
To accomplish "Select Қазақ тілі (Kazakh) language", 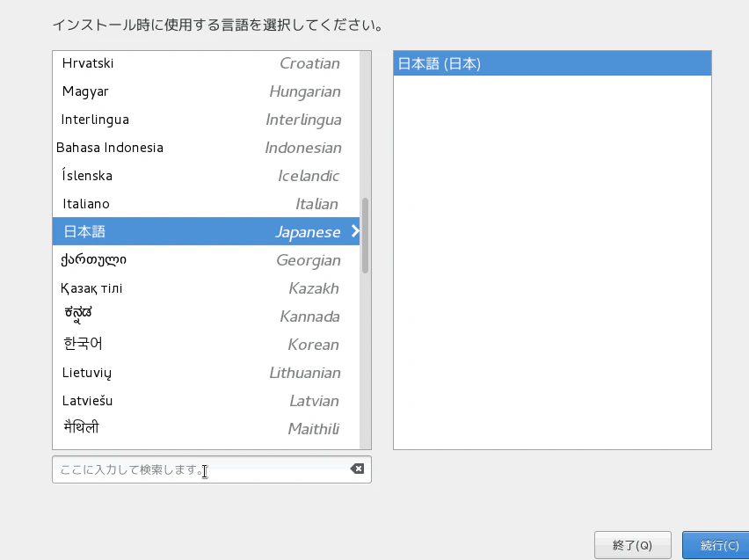I will [206, 288].
